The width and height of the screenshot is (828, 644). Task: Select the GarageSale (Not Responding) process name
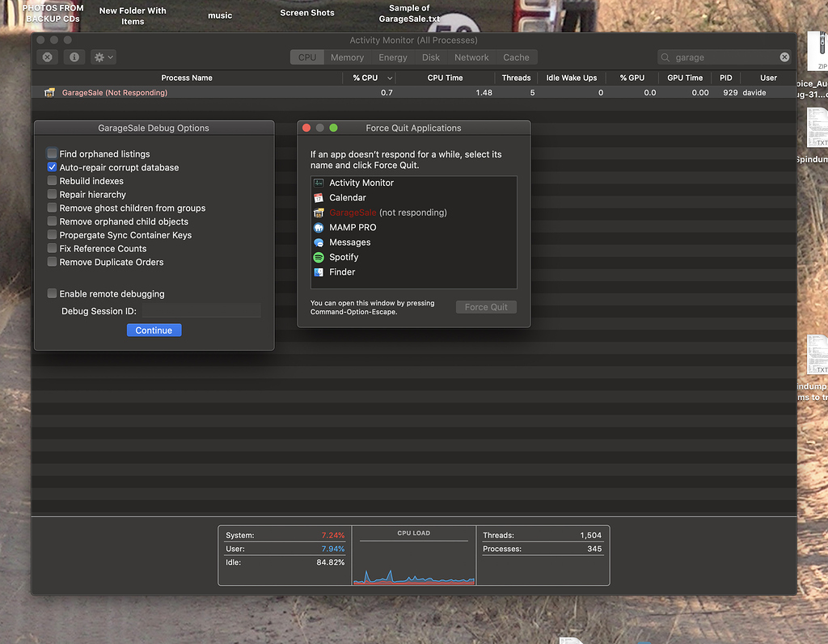pyautogui.click(x=115, y=93)
